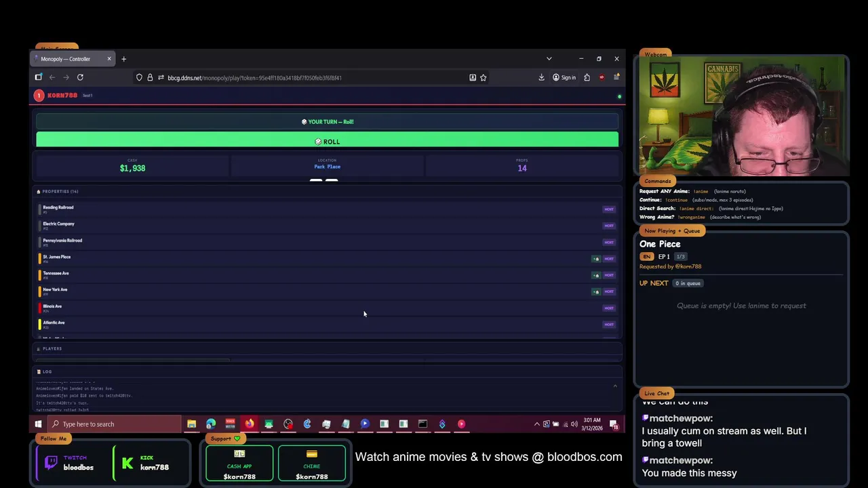Image resolution: width=868 pixels, height=488 pixels.
Task: Mortgage Electric Company using its MORT button
Action: pyautogui.click(x=609, y=226)
